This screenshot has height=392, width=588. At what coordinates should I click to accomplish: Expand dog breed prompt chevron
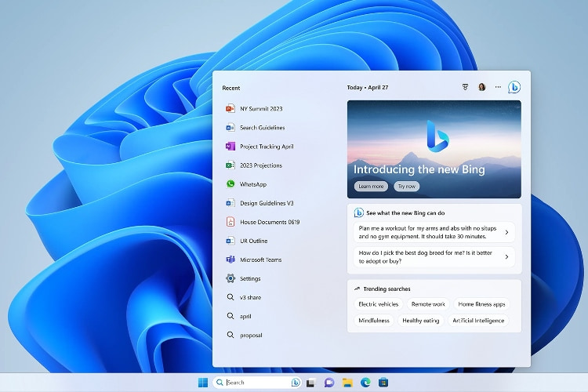[506, 257]
